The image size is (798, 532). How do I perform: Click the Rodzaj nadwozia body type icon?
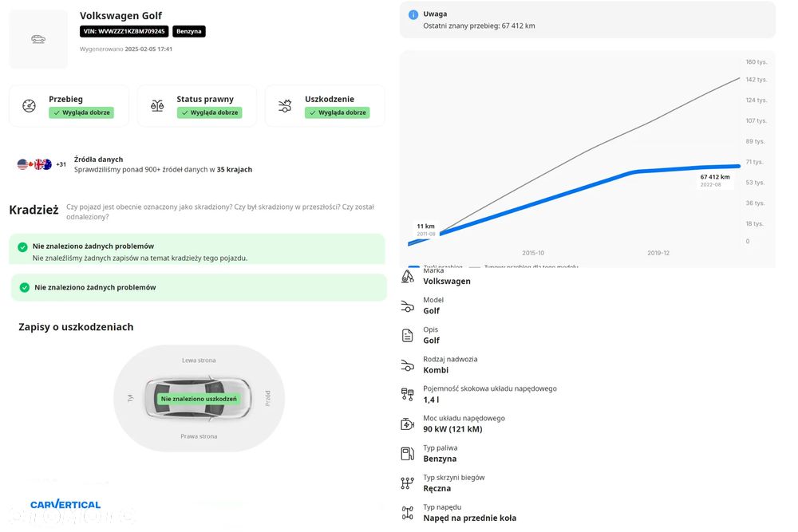coord(408,365)
